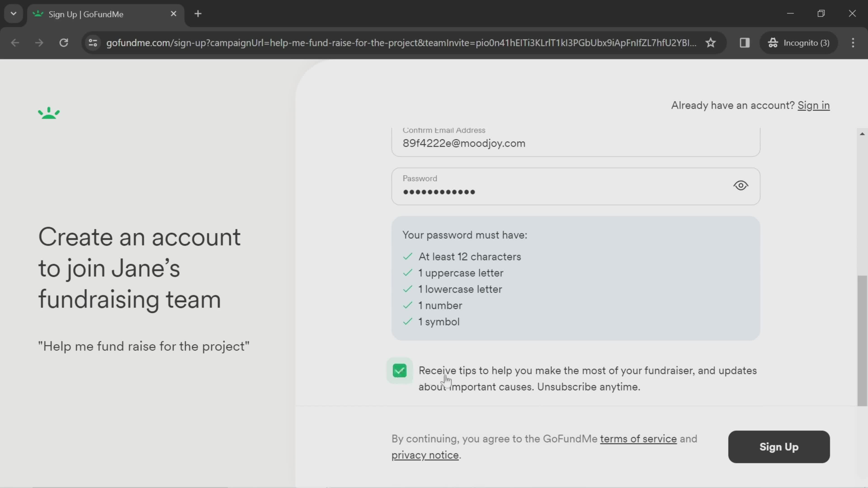Image resolution: width=868 pixels, height=488 pixels.
Task: Open a new browser tab
Action: point(198,14)
